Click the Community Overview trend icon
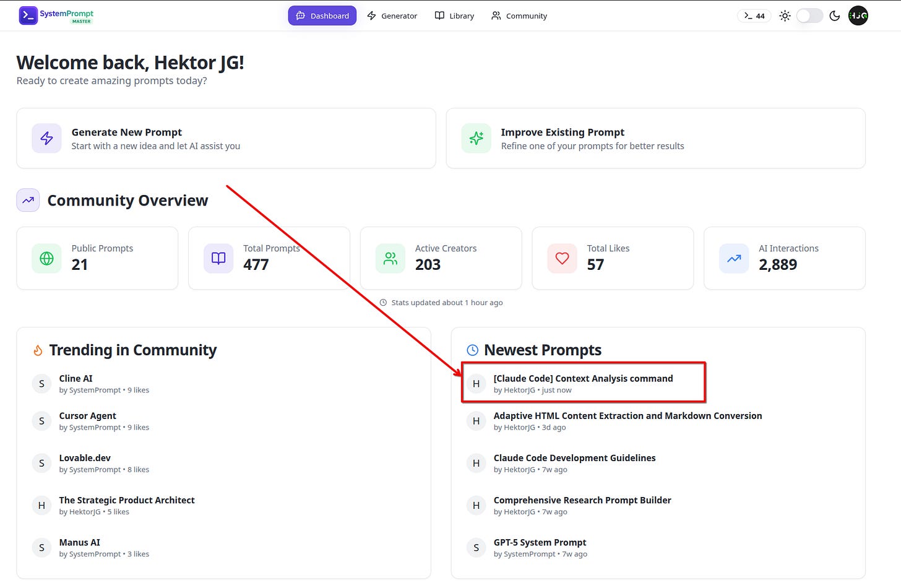The width and height of the screenshot is (901, 588). [x=28, y=200]
